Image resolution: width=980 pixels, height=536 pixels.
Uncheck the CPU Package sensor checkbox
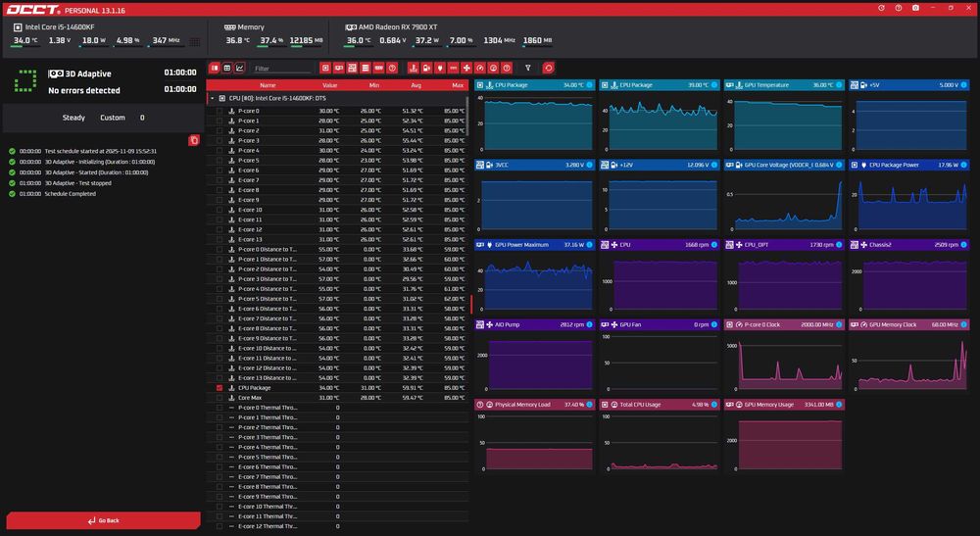(x=220, y=388)
